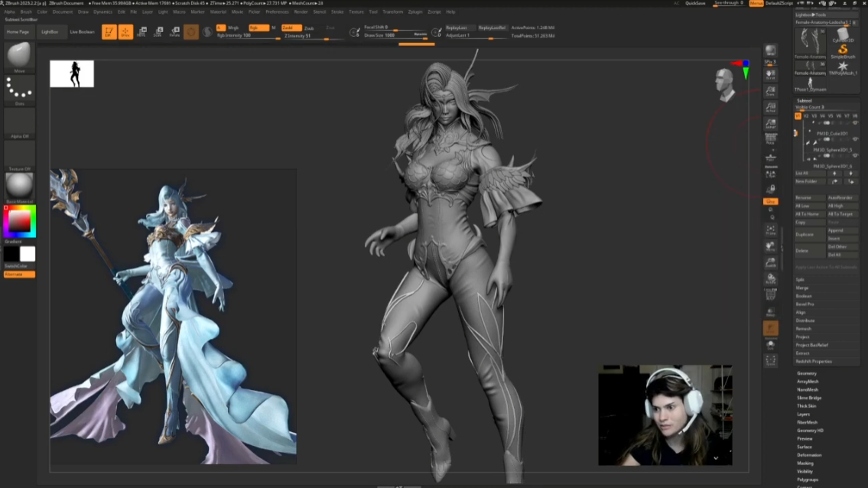Click the AAHalf icon
This screenshot has width=868, height=488.
(x=771, y=123)
